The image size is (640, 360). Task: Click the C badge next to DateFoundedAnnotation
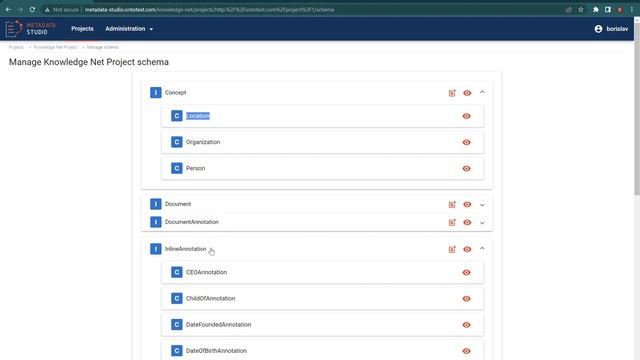177,324
